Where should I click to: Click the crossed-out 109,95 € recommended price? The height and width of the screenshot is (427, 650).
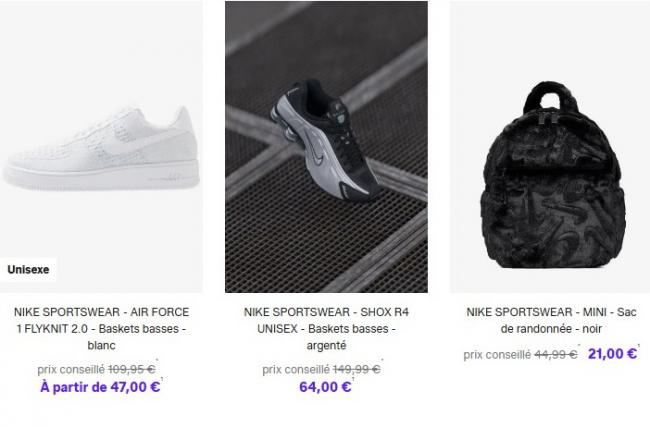(x=131, y=369)
